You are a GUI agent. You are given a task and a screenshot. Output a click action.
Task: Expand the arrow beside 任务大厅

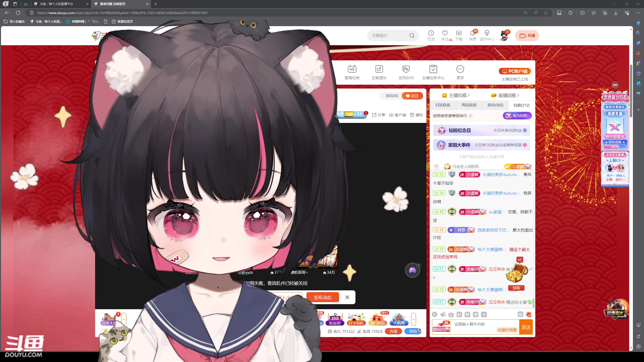point(124,319)
